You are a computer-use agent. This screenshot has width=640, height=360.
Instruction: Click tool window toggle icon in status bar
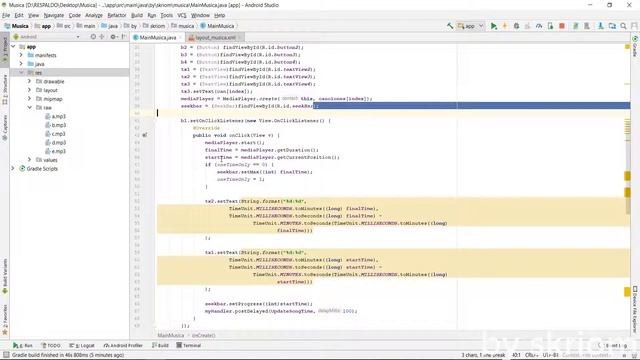pyautogui.click(x=6, y=355)
